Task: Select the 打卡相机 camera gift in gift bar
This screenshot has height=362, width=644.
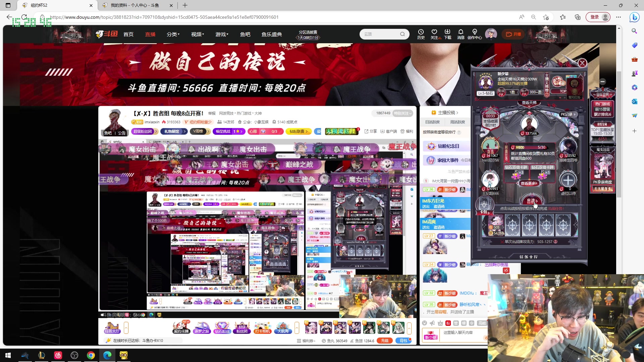Action: click(263, 327)
